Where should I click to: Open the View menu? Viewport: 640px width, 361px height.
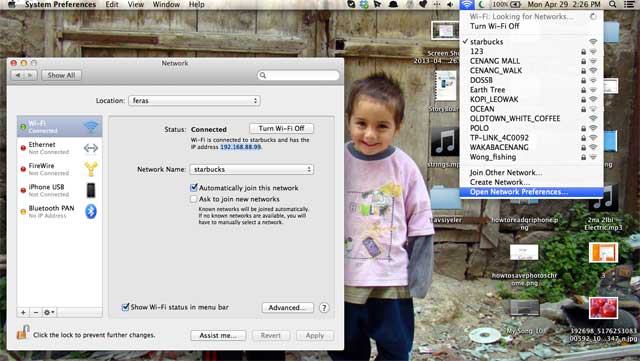click(x=136, y=4)
